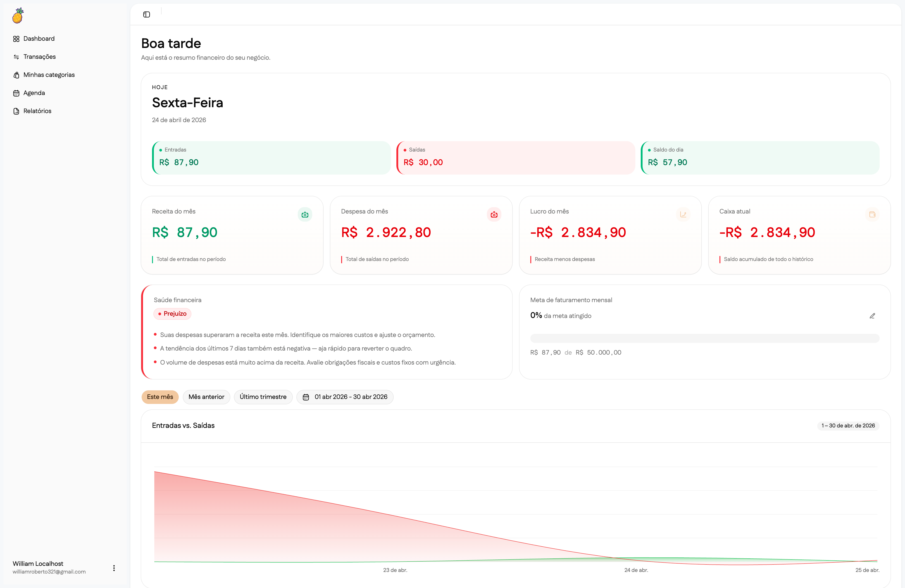This screenshot has width=905, height=588.
Task: Open the date range picker
Action: click(345, 397)
